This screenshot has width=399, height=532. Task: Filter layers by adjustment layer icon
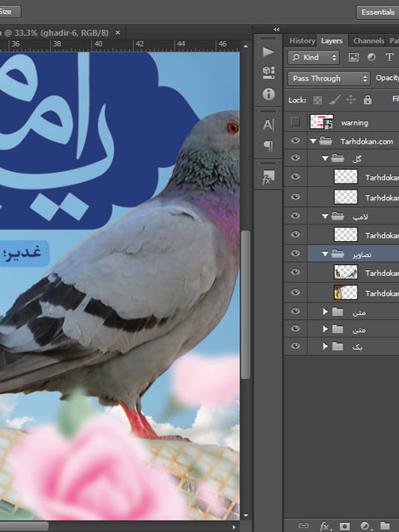coord(372,57)
